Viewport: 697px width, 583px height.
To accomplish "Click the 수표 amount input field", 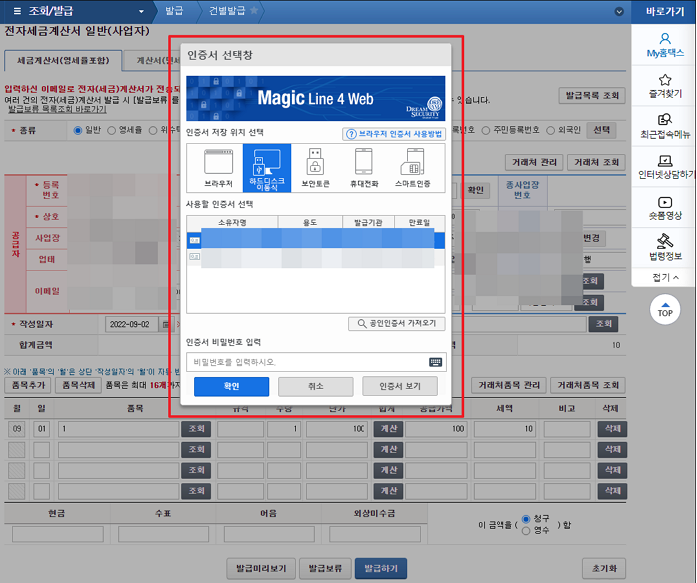I will click(164, 534).
